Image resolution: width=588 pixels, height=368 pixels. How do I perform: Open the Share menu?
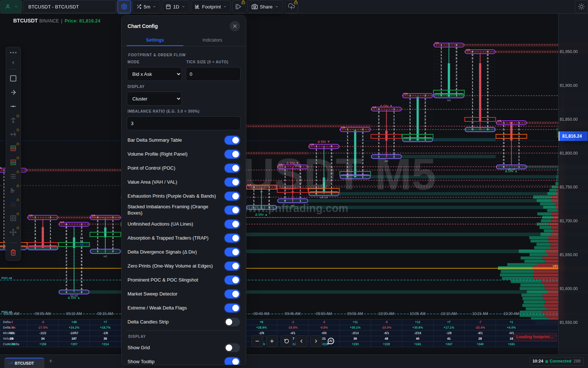click(265, 7)
